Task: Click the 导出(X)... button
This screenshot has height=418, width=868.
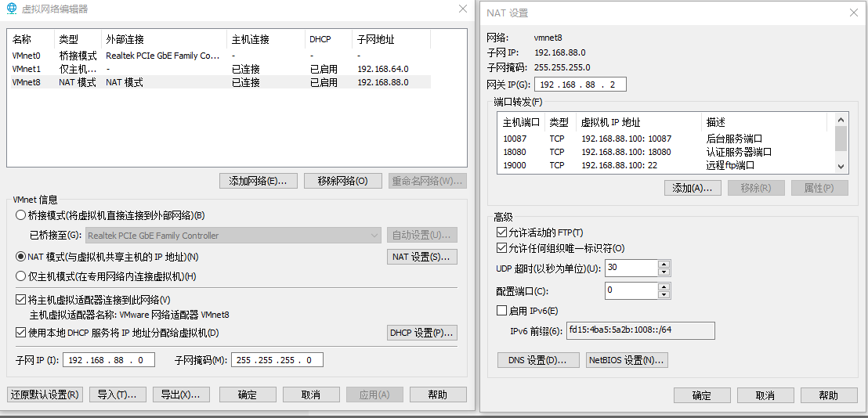Action: point(180,395)
